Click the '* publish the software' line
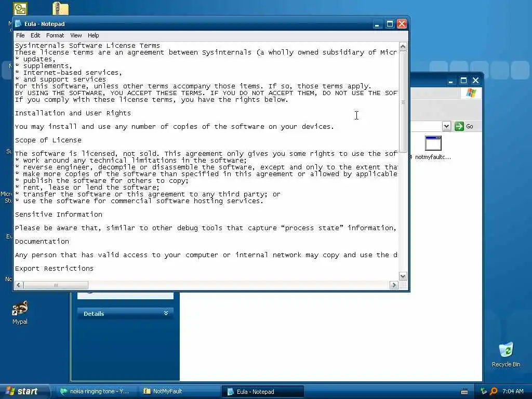Image resolution: width=532 pixels, height=399 pixels. [101, 180]
